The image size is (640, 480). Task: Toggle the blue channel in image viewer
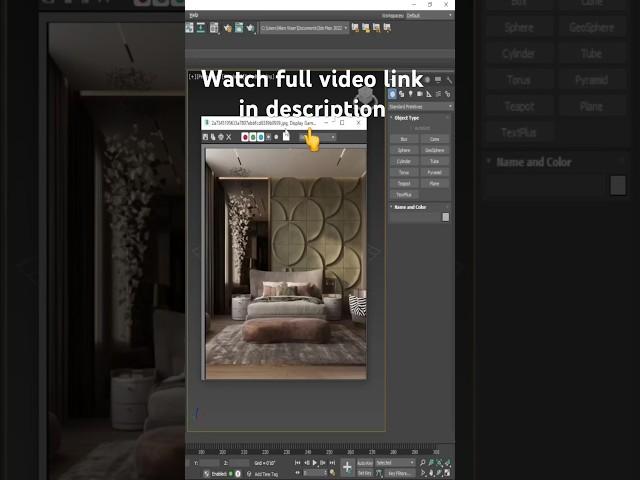coord(260,137)
